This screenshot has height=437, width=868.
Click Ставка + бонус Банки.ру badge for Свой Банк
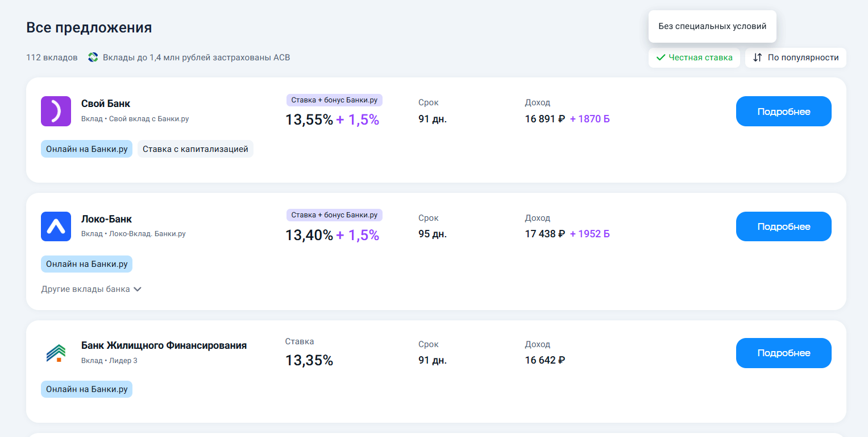click(334, 100)
